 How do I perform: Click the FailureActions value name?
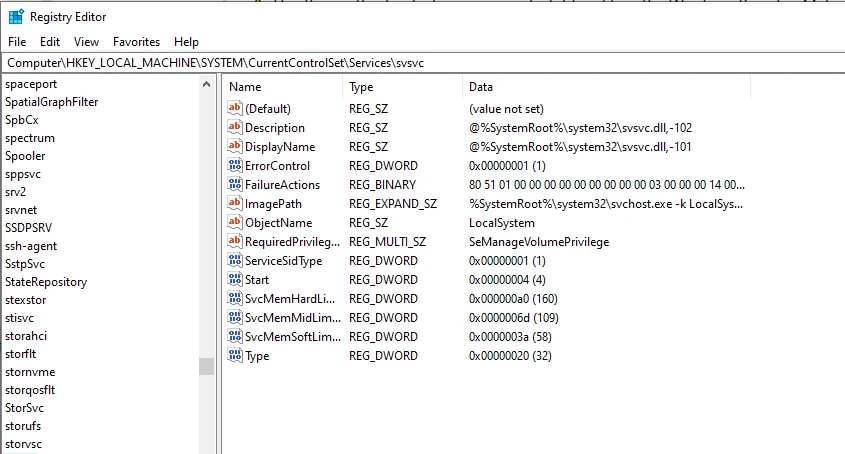(282, 185)
